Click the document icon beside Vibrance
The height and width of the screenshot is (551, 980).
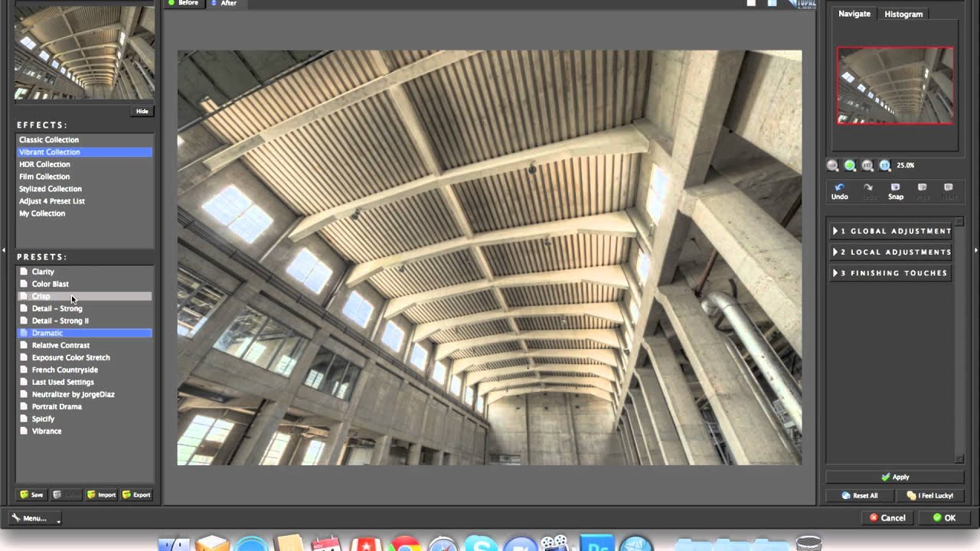24,431
